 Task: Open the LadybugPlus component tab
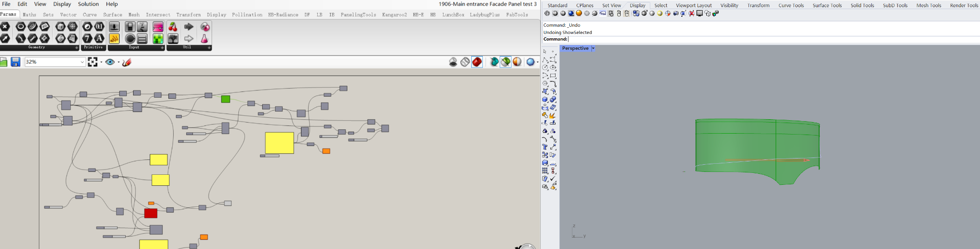(x=485, y=15)
